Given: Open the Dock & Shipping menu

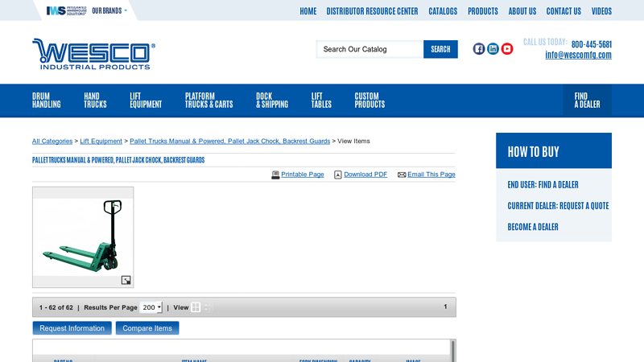Looking at the screenshot, I should click(271, 100).
